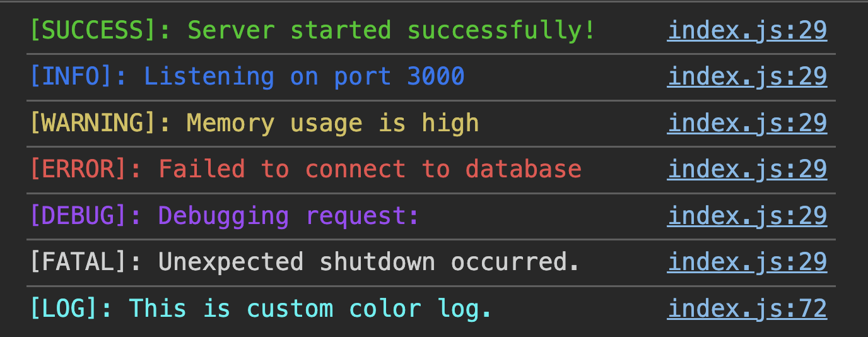This screenshot has height=337, width=868.
Task: Click the cyan [LOG] tag
Action: click(64, 309)
